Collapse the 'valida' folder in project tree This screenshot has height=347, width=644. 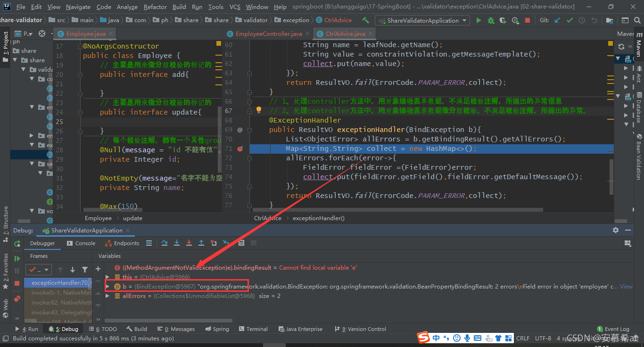point(23,69)
